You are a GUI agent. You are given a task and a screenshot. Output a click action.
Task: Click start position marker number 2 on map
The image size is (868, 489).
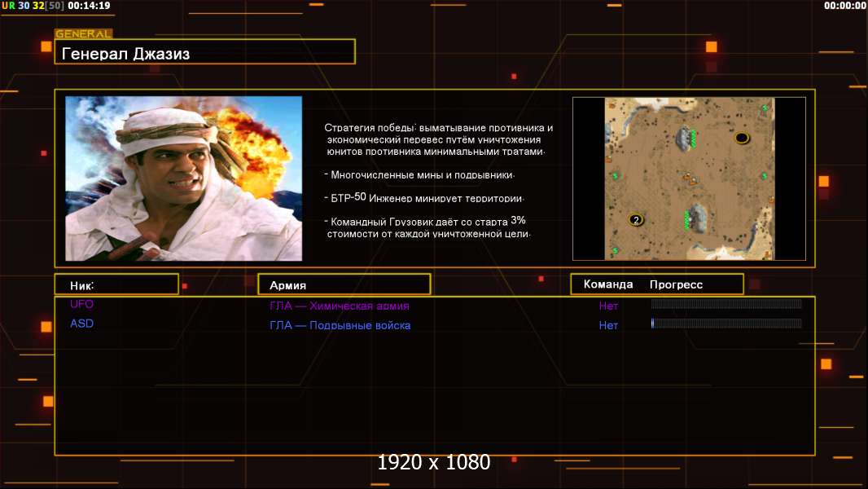click(636, 219)
